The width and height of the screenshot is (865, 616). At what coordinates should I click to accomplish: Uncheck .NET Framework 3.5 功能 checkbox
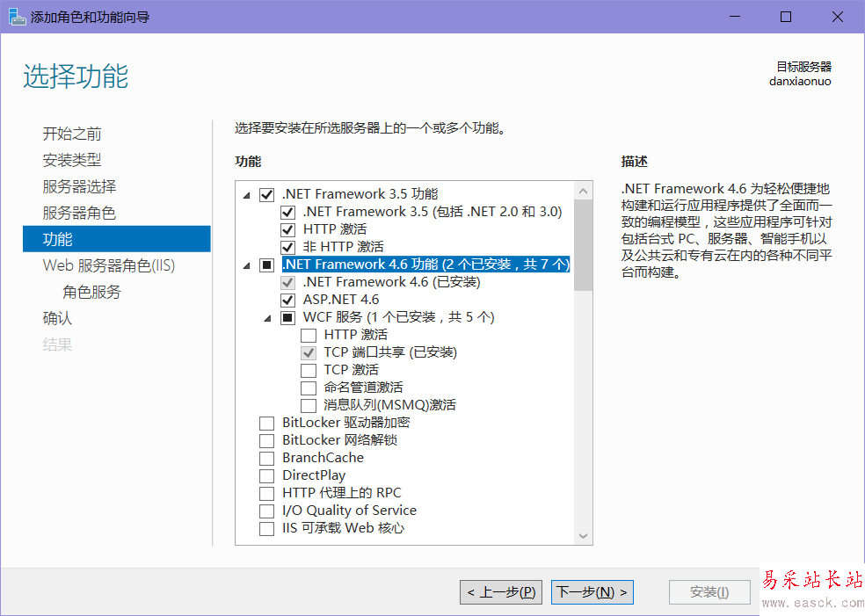[x=267, y=195]
